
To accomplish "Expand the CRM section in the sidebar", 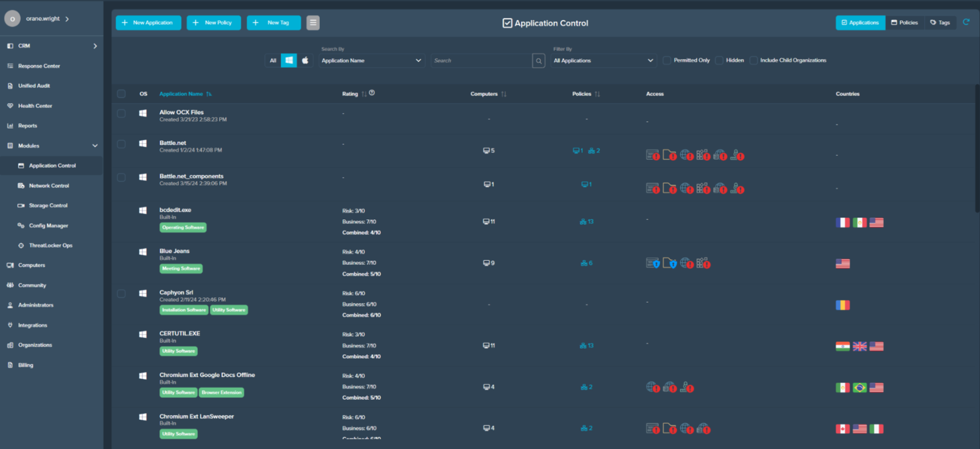I will point(94,46).
